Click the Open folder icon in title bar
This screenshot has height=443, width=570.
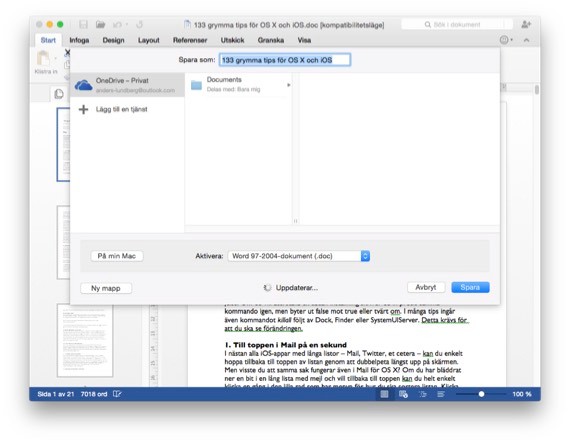click(100, 24)
